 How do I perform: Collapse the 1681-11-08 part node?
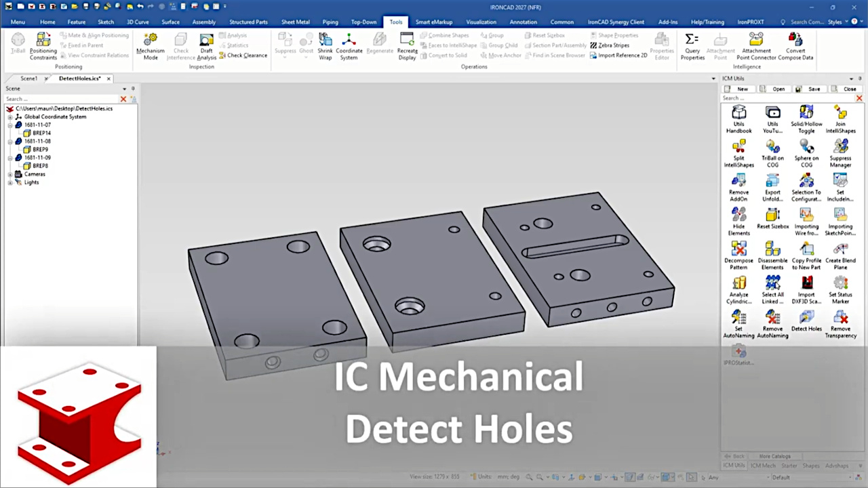coord(10,141)
